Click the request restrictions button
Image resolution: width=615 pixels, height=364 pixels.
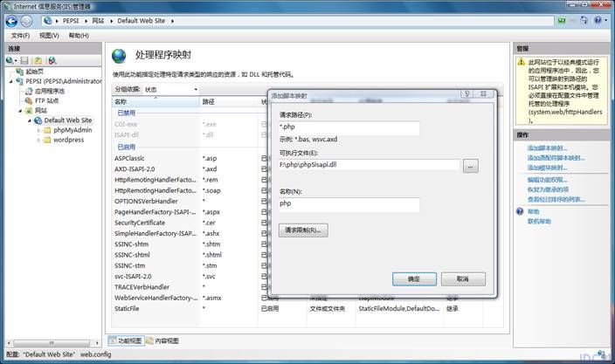(x=303, y=230)
